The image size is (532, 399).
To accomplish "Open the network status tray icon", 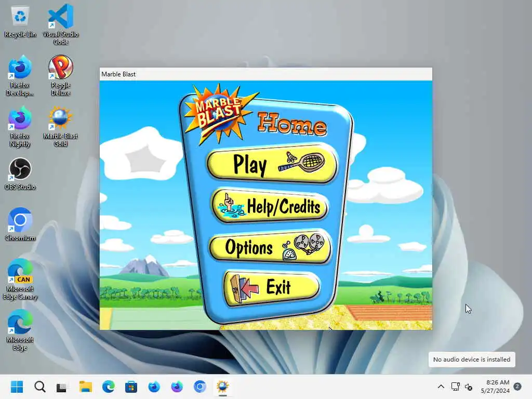I will pos(455,387).
